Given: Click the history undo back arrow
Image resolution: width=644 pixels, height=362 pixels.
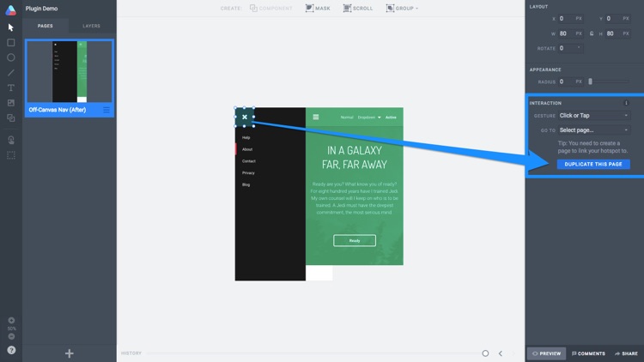Looking at the screenshot, I should coord(501,353).
